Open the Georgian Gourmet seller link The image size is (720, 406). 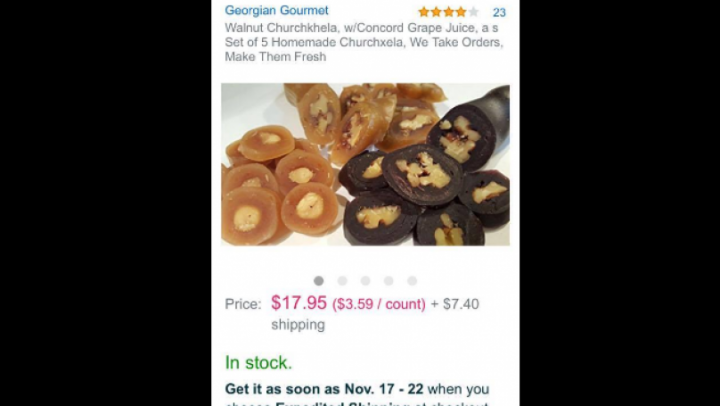tap(276, 11)
